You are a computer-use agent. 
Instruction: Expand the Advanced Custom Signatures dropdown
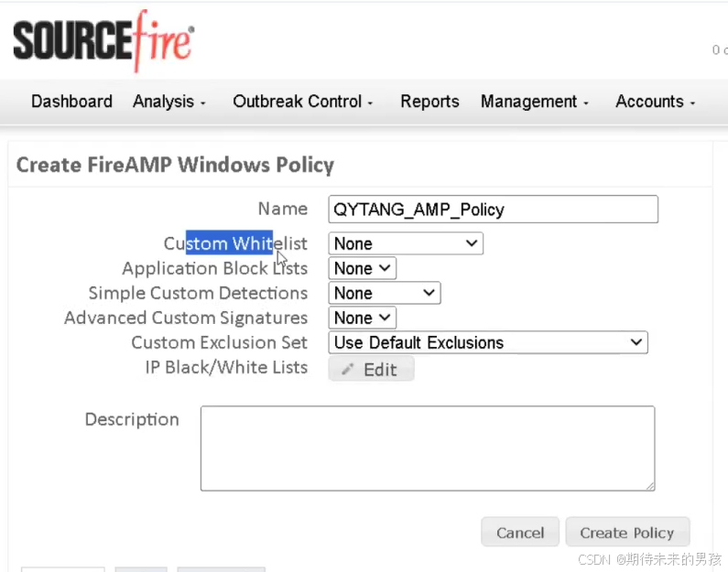(362, 318)
